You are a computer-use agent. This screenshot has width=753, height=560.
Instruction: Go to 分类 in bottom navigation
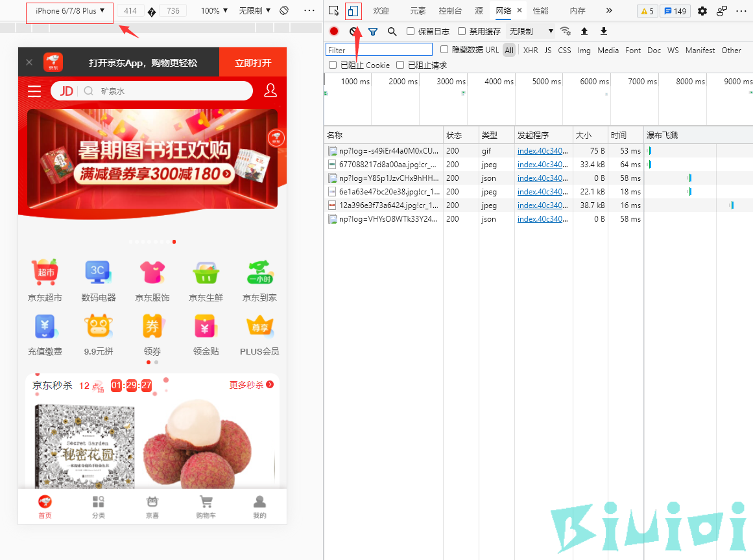[99, 507]
